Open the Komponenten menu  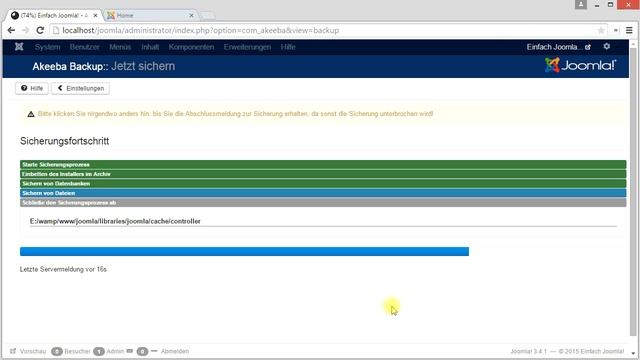click(x=191, y=47)
